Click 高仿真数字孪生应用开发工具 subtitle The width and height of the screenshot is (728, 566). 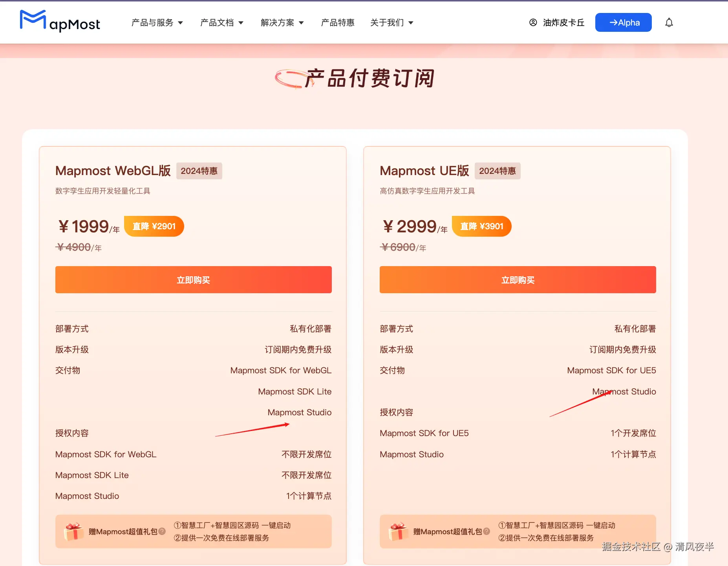(x=427, y=191)
